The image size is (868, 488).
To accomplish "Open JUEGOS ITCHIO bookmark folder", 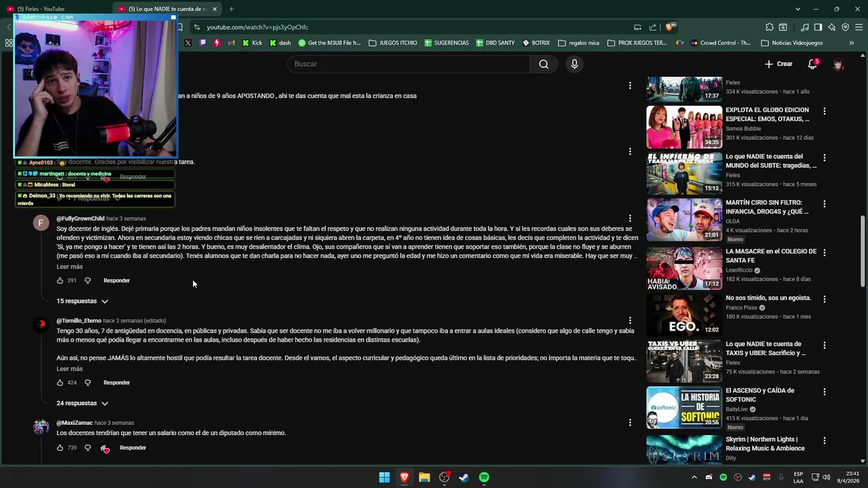I will [x=393, y=43].
